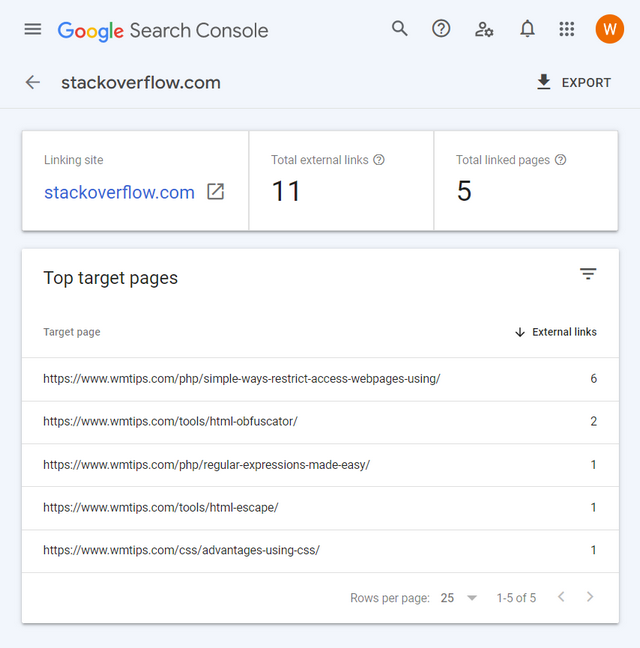Sort by External links column header

[x=555, y=332]
